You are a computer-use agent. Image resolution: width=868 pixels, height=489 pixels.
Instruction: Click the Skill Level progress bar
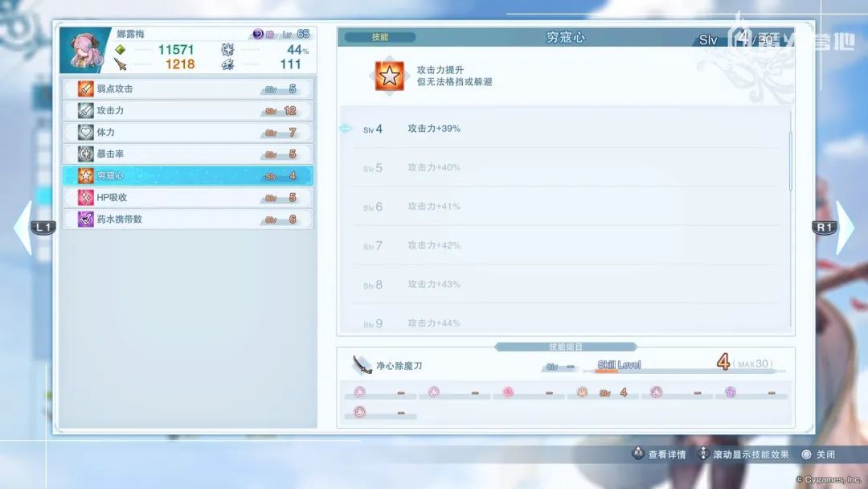[684, 372]
